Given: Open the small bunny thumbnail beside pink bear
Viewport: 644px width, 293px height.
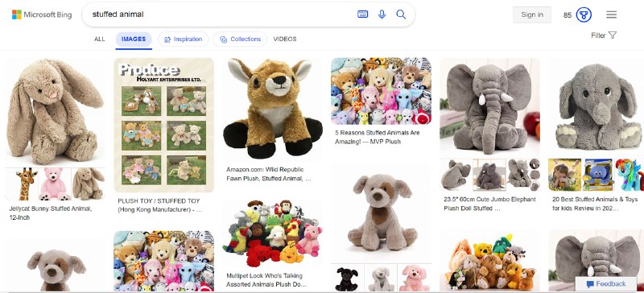Looking at the screenshot, I should coord(89,184).
